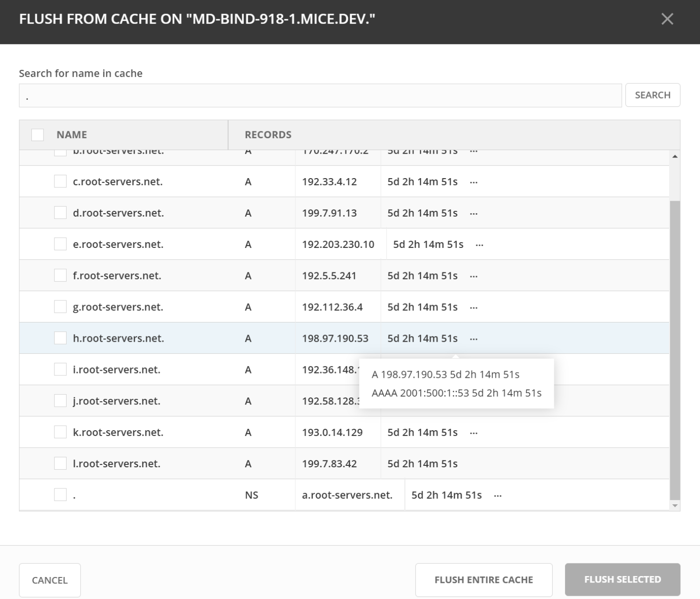Click ellipsis beside h.root-servers.net. record

coord(474,339)
